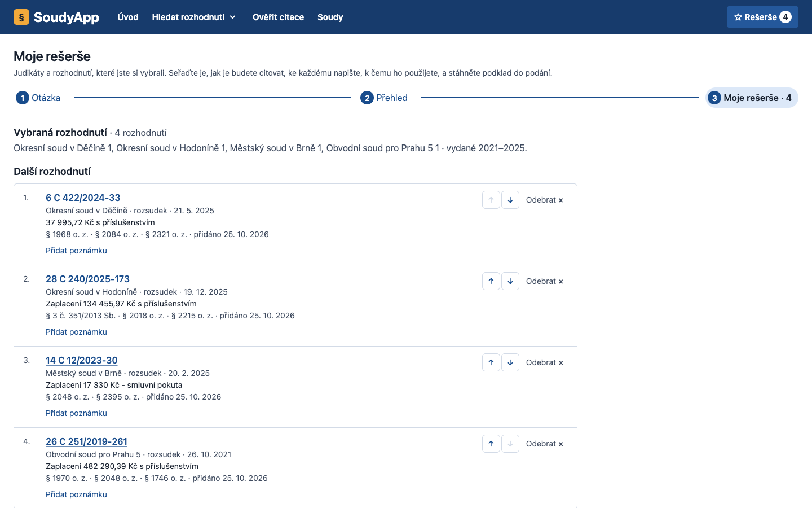Move decision 14 C 12/2023-30 down

tap(510, 362)
